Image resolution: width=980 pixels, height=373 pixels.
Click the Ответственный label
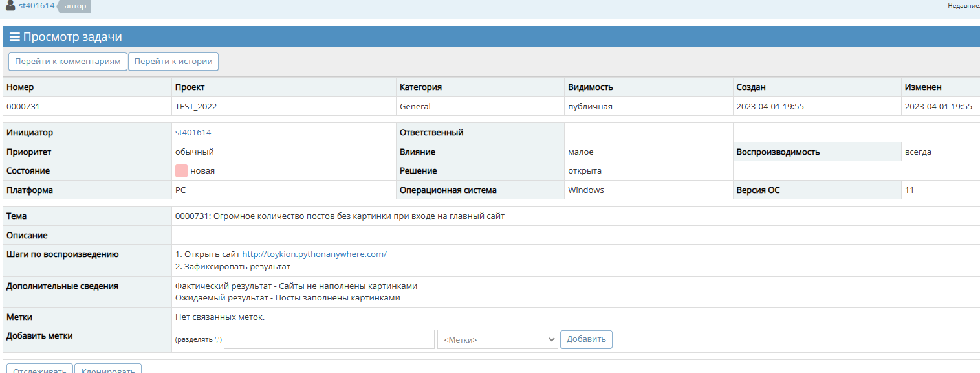pyautogui.click(x=431, y=133)
